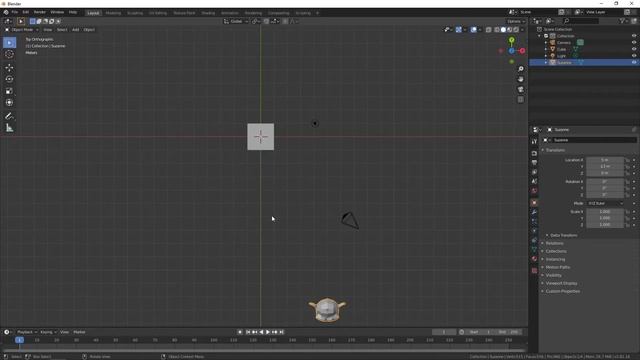This screenshot has height=360, width=640.
Task: Open the View Layer properties tab
Action: pyautogui.click(x=534, y=172)
